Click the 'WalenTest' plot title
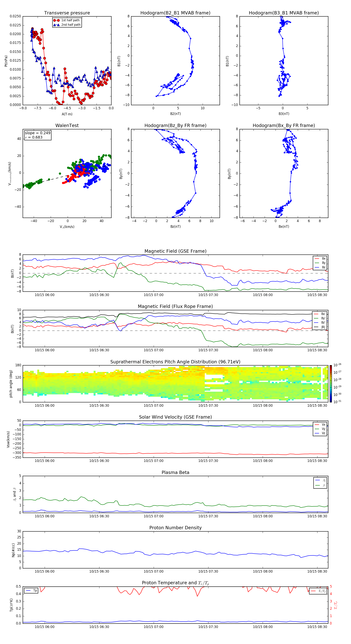The image size is (351, 644). click(67, 125)
